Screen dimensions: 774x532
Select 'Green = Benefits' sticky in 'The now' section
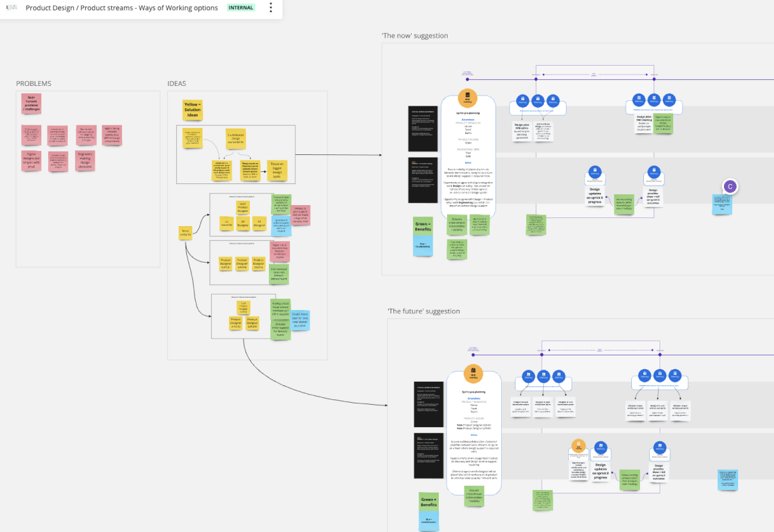tap(423, 227)
